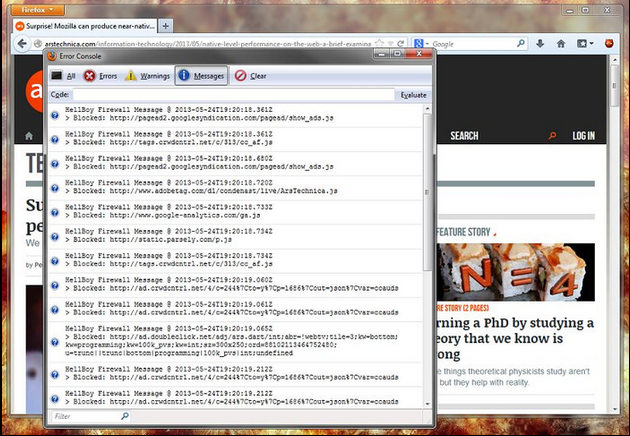Click info icon beside google-analytics message
This screenshot has height=436, width=630.
(55, 212)
